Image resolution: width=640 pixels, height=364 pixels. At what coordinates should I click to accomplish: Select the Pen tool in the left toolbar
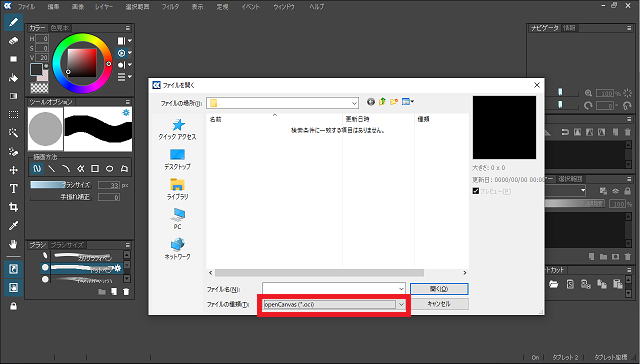13,22
